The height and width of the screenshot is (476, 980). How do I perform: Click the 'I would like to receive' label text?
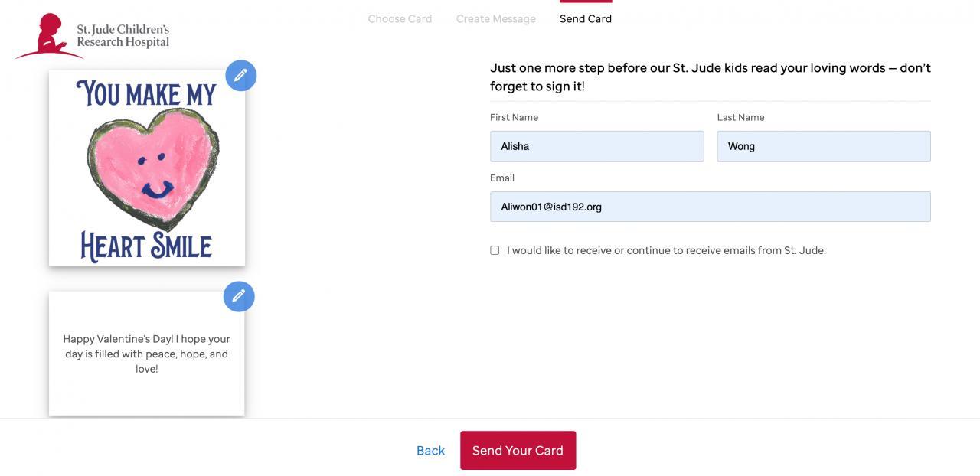[x=665, y=250]
